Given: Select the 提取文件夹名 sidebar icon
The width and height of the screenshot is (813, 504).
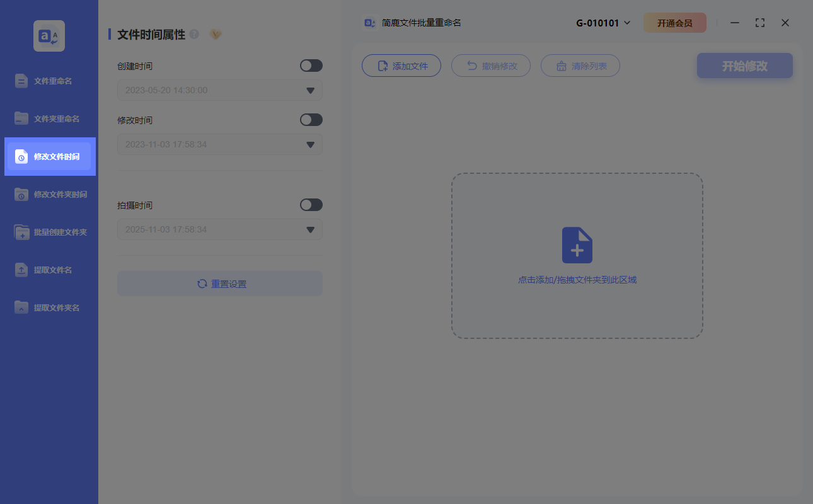Looking at the screenshot, I should (49, 307).
